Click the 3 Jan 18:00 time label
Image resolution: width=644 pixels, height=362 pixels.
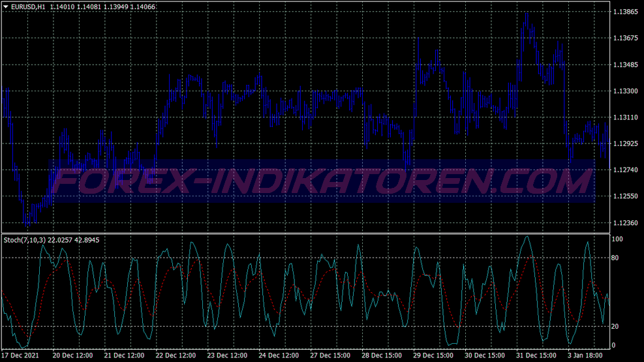coord(585,355)
